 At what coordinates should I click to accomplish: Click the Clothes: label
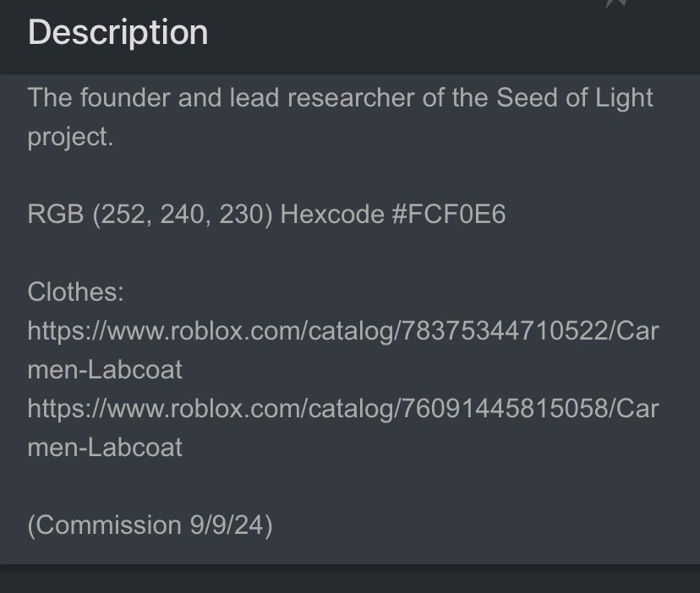[x=75, y=291]
